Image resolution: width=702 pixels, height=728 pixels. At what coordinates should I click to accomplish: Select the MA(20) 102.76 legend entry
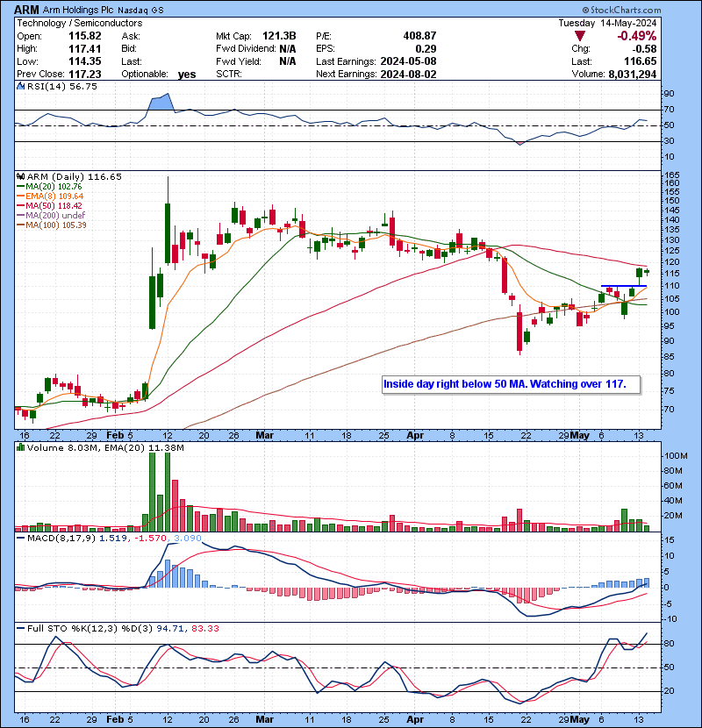[x=54, y=187]
